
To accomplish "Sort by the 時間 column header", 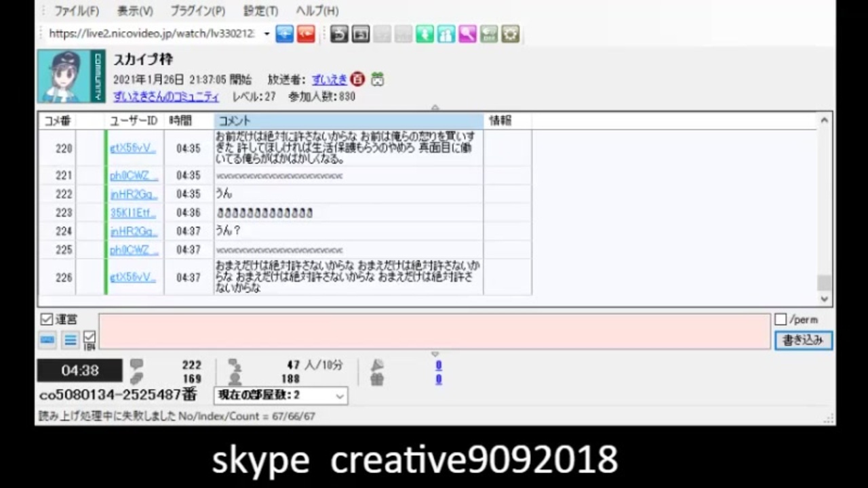I will coord(189,121).
